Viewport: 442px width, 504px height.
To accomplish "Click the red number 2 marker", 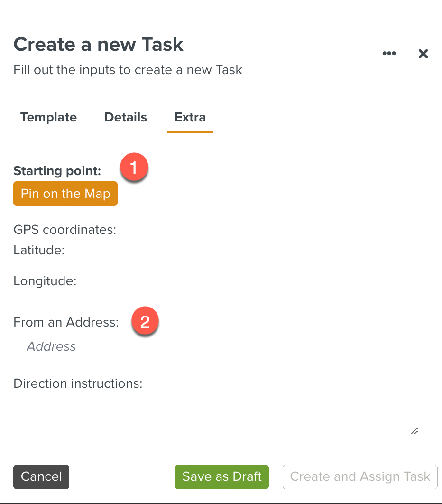I will (145, 322).
